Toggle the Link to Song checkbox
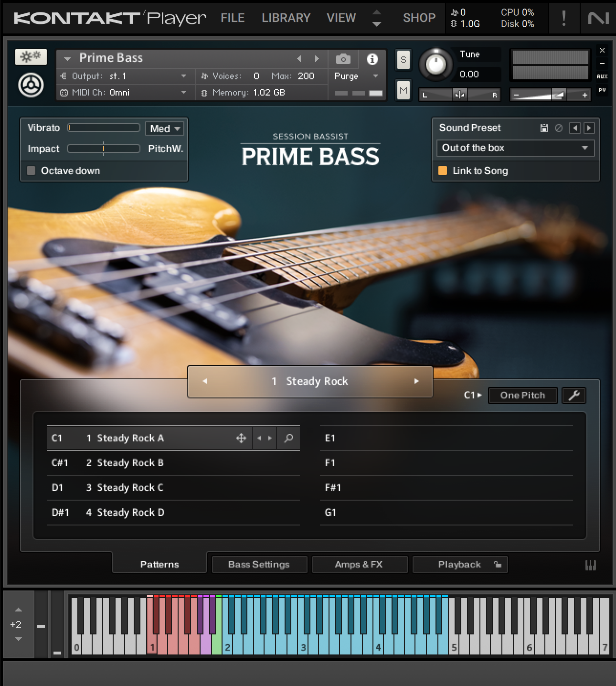Viewport: 616px width, 686px height. pos(443,171)
